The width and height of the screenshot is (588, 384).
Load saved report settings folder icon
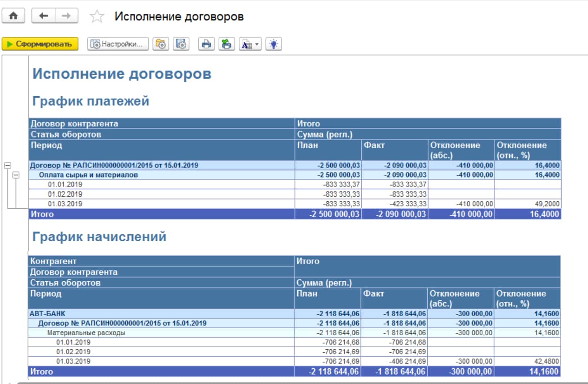(x=161, y=44)
